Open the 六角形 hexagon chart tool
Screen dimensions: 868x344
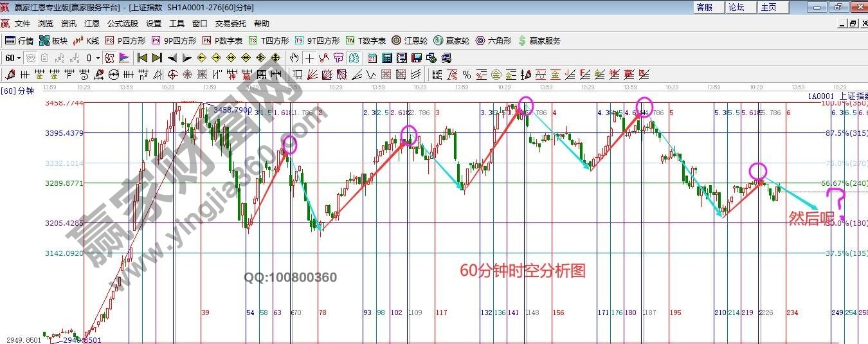click(x=493, y=41)
